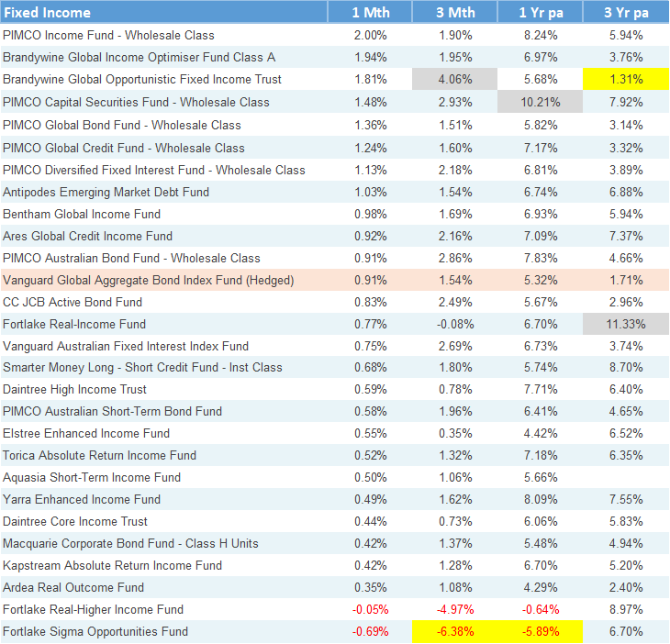Click the 7.92% three-year value
The height and width of the screenshot is (644, 670).
click(626, 102)
